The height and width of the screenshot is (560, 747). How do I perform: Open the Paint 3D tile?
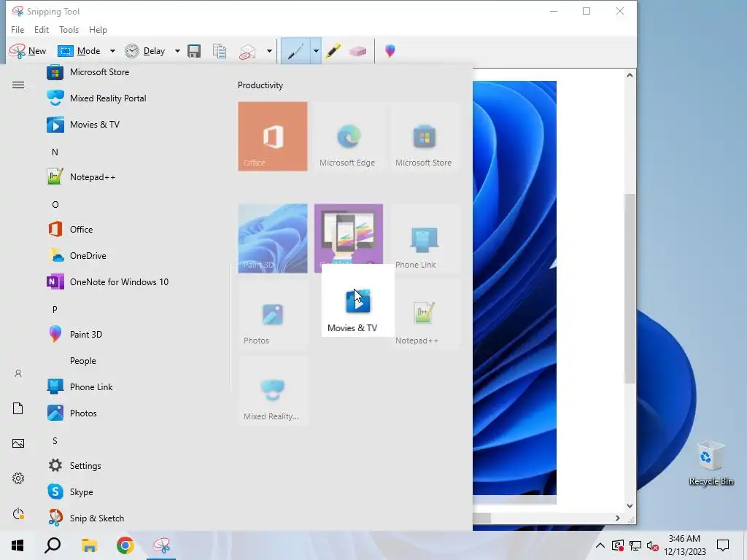[x=273, y=238]
